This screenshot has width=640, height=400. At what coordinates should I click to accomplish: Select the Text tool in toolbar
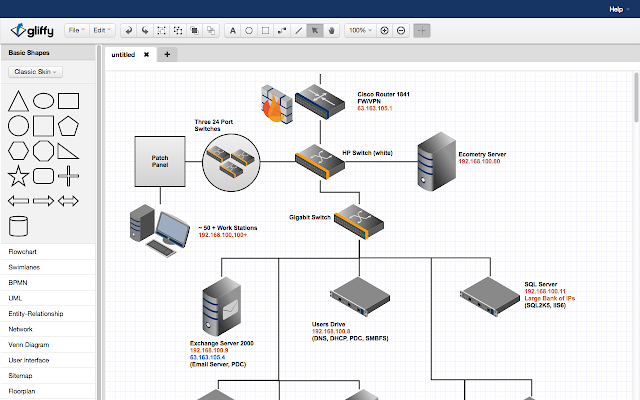[234, 30]
